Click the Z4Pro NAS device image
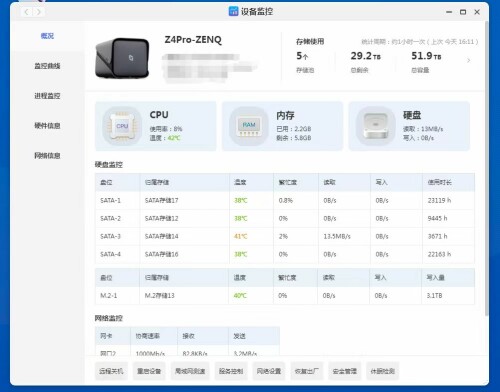The image size is (500, 392). point(122,58)
